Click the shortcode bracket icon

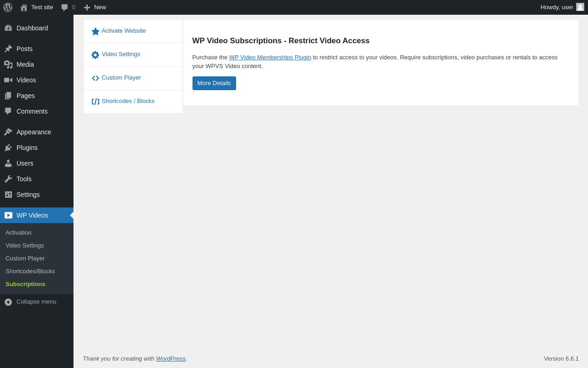point(96,102)
